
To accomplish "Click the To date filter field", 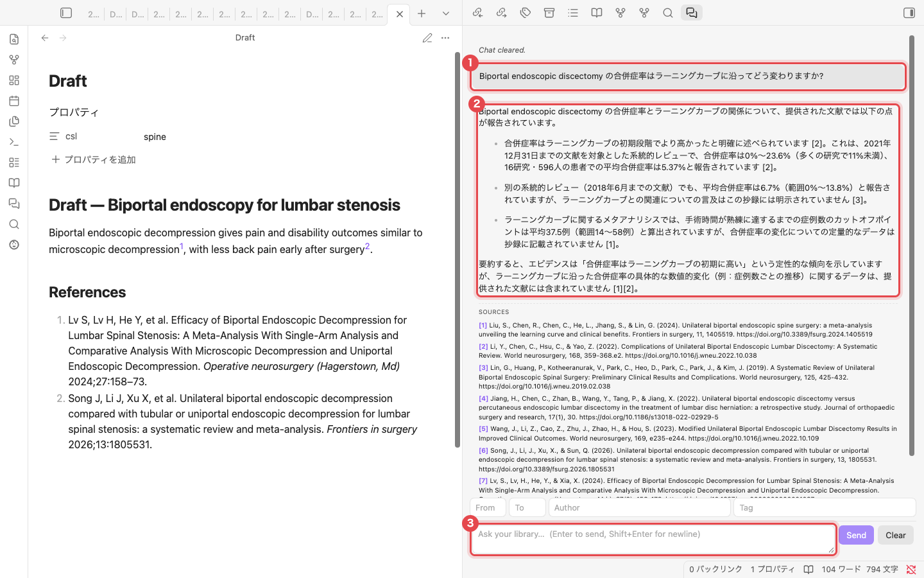I will [527, 507].
